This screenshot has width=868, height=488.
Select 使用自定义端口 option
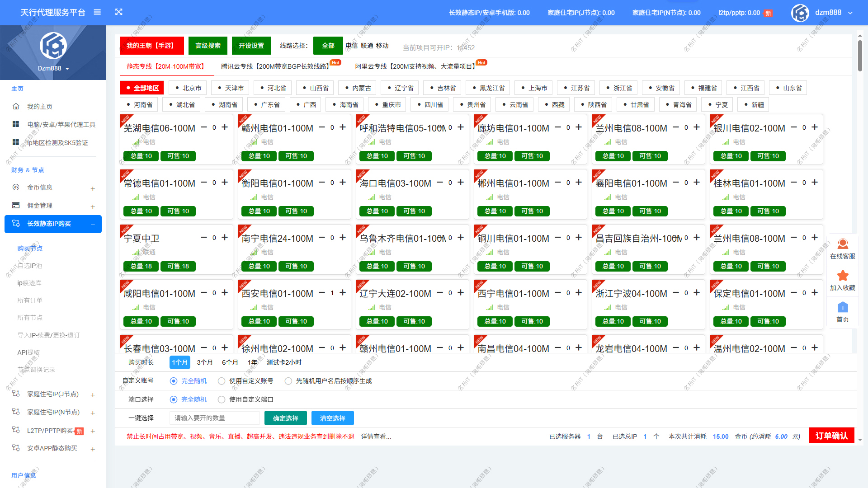[222, 399]
